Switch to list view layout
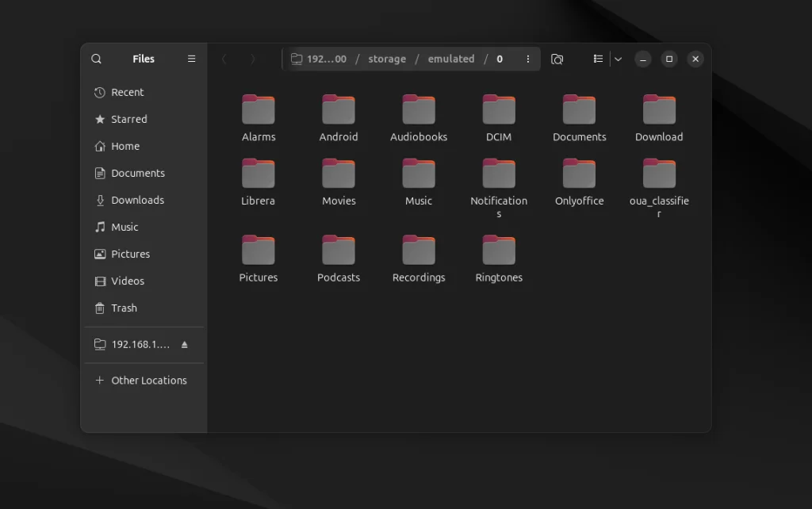812x509 pixels. click(598, 58)
